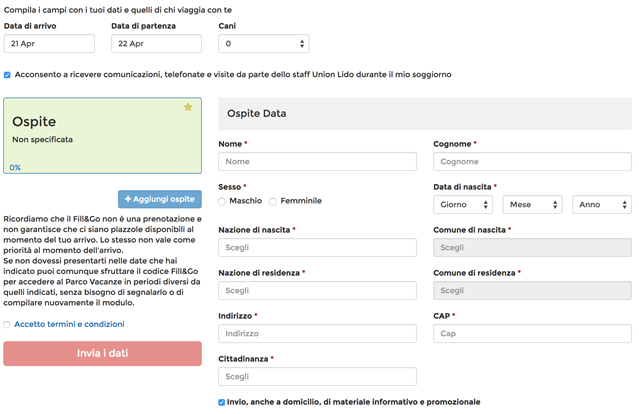Click the Invia i dati button
Image resolution: width=639 pixels, height=414 pixels.
(x=102, y=353)
